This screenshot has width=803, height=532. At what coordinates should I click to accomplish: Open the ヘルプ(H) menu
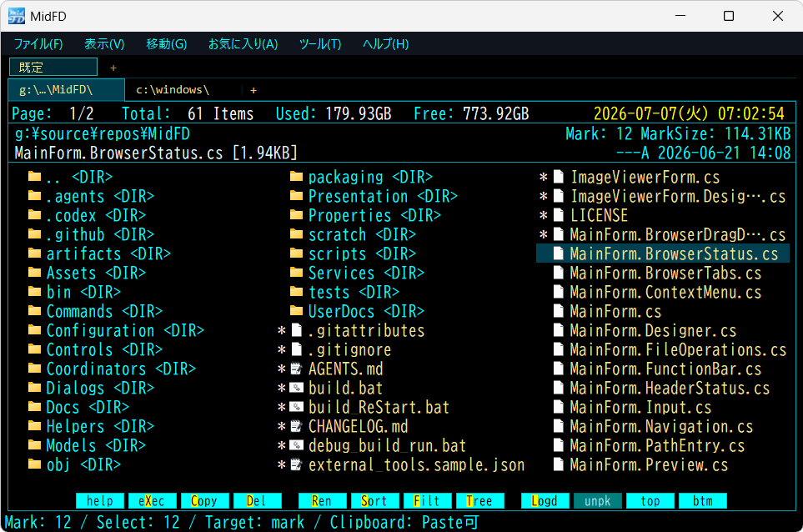(385, 44)
